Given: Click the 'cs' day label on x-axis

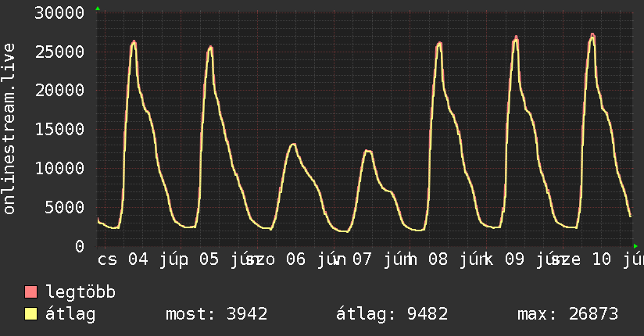Looking at the screenshot, I should [x=107, y=260].
